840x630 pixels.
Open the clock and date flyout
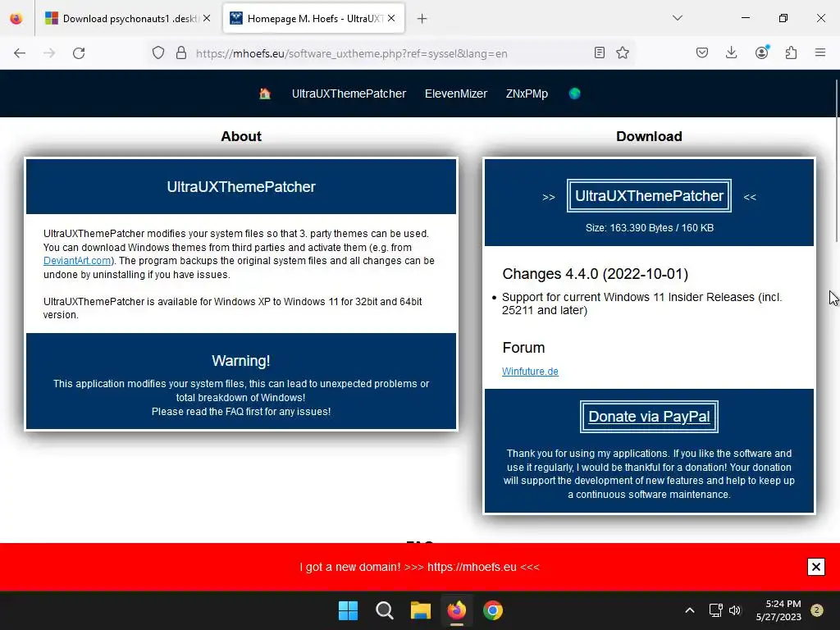click(x=778, y=610)
